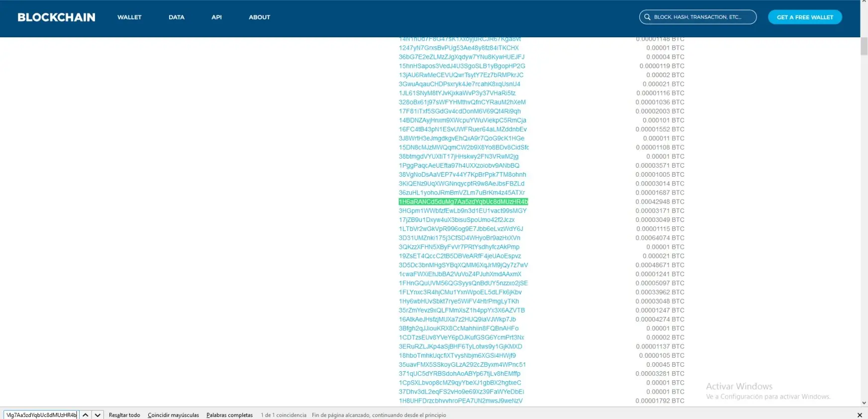Open address starting 3J8WrtH3eJmgdkgv
Viewport: 868px width, 419px height.
[x=462, y=138]
